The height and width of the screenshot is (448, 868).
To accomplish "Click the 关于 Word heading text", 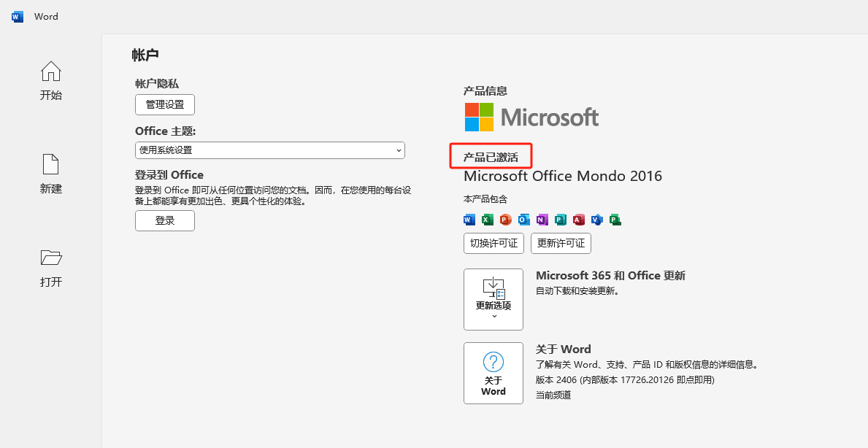I will [563, 349].
